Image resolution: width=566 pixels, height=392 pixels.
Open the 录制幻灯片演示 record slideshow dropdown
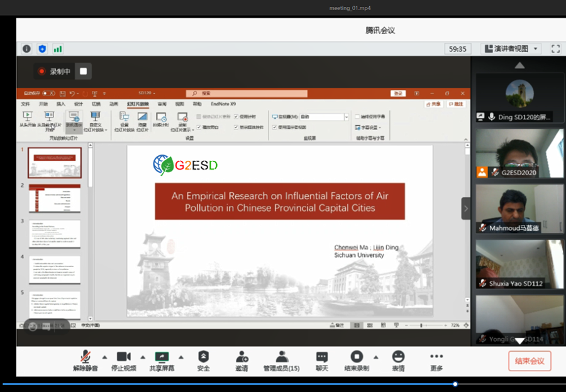pos(182,121)
